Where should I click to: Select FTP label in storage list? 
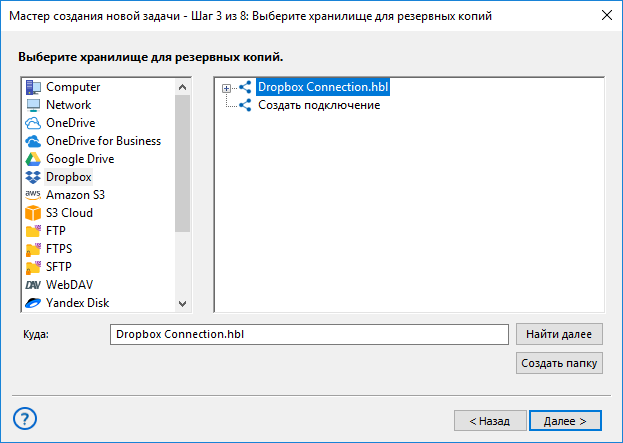[56, 231]
